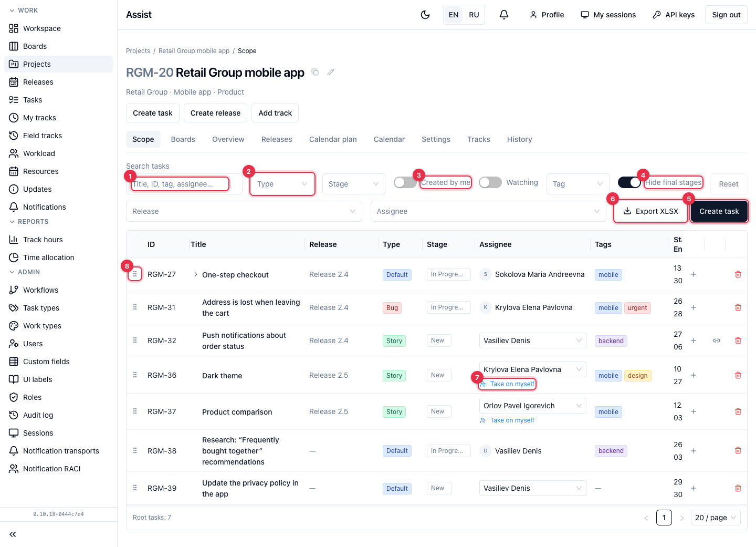The image size is (756, 547).
Task: Open Workflows in the sidebar
Action: 58,290
